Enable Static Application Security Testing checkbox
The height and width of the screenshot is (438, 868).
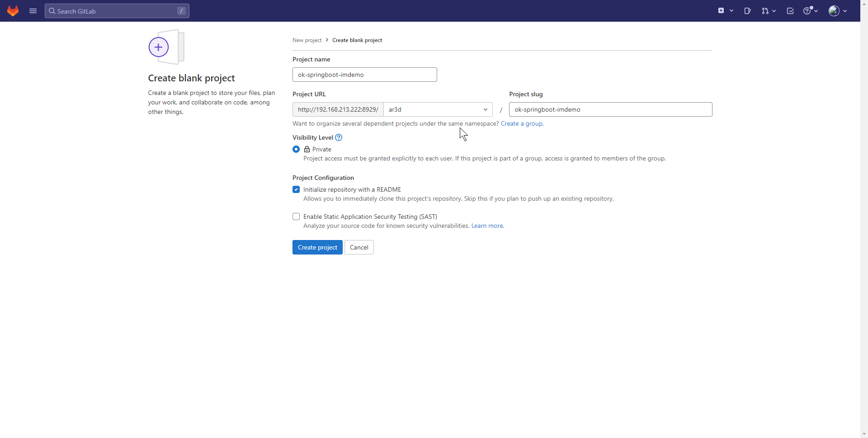coord(296,217)
